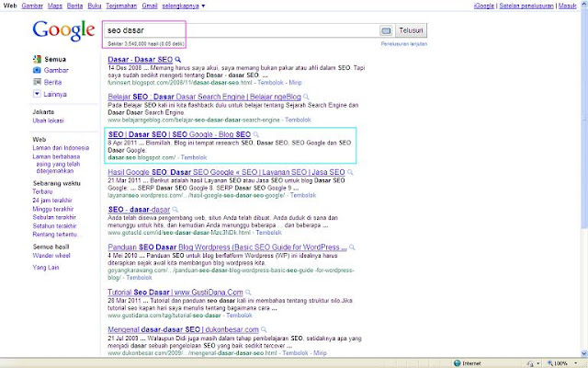Click Yang Lain sidebar link
The height and width of the screenshot is (368, 588).
point(46,268)
